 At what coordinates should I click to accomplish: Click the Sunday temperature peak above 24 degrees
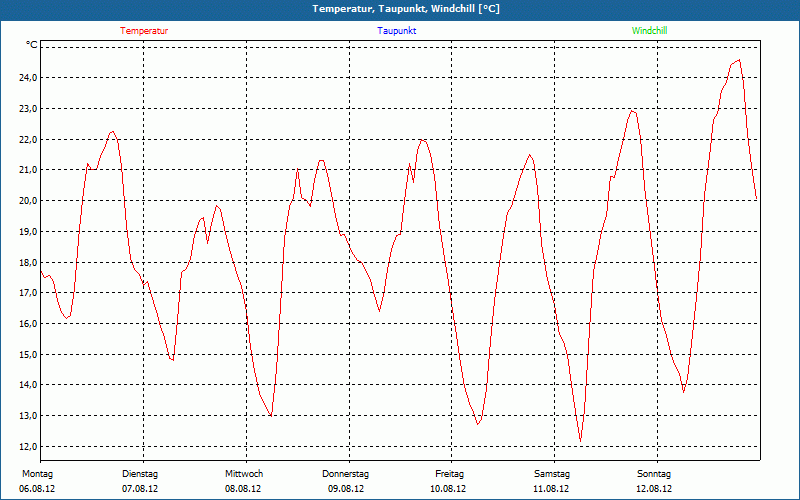tap(739, 60)
